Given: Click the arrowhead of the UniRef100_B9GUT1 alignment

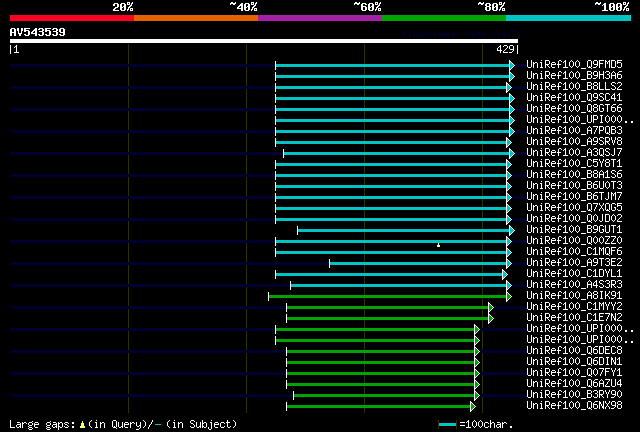Looking at the screenshot, I should click(x=512, y=231).
